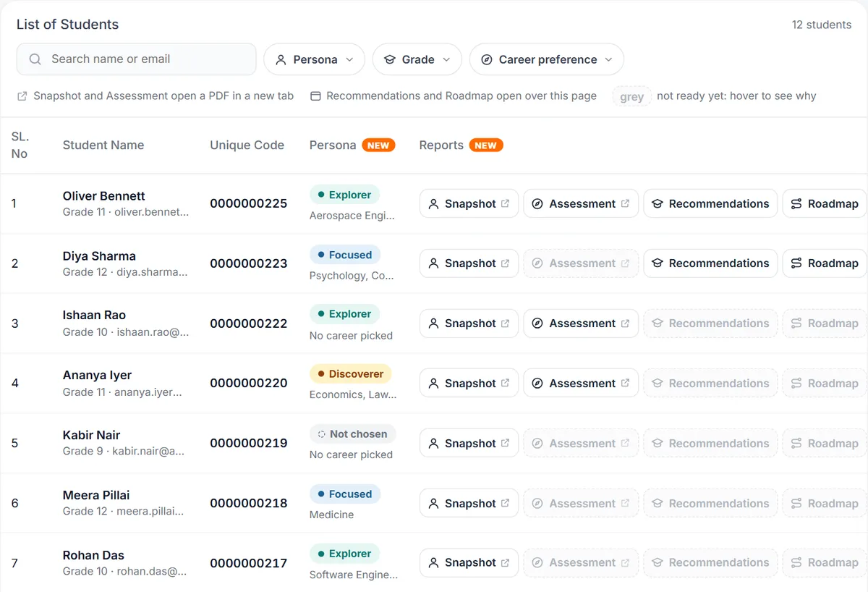Viewport: 868px width, 592px height.
Task: Click the Student Name column header
Action: (103, 145)
